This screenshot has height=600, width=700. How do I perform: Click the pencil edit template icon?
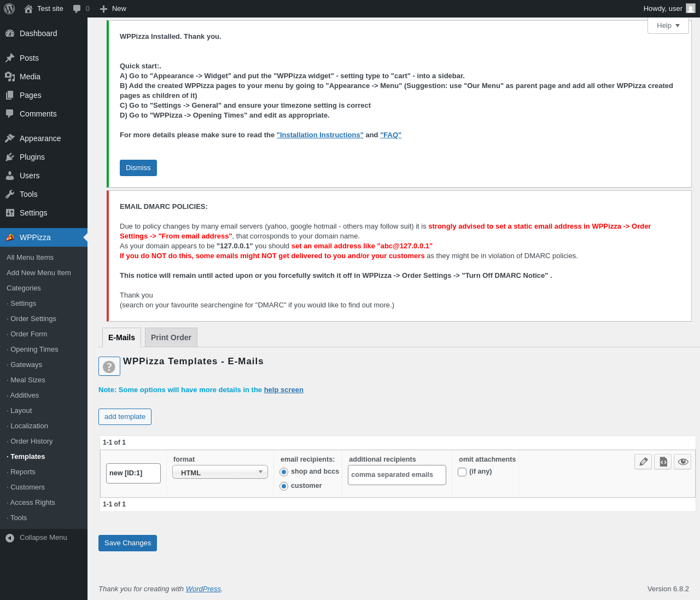[643, 462]
